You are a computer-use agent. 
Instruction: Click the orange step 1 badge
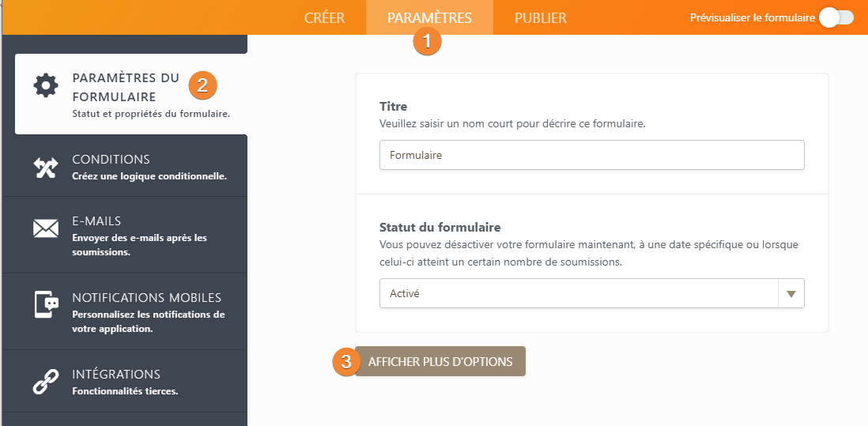[427, 41]
